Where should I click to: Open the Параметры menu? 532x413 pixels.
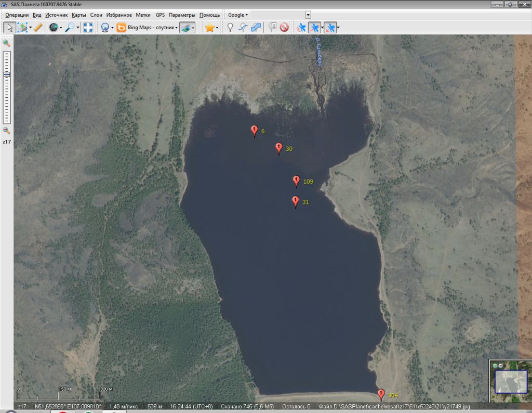click(x=182, y=15)
